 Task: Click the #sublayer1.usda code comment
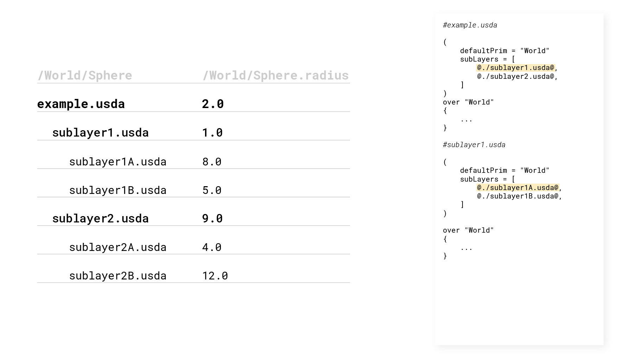click(474, 145)
